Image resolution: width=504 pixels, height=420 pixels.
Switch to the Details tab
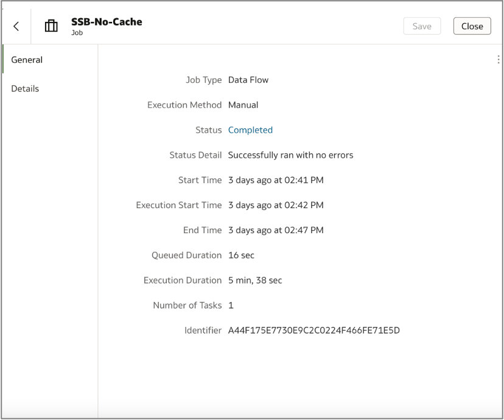tap(25, 88)
